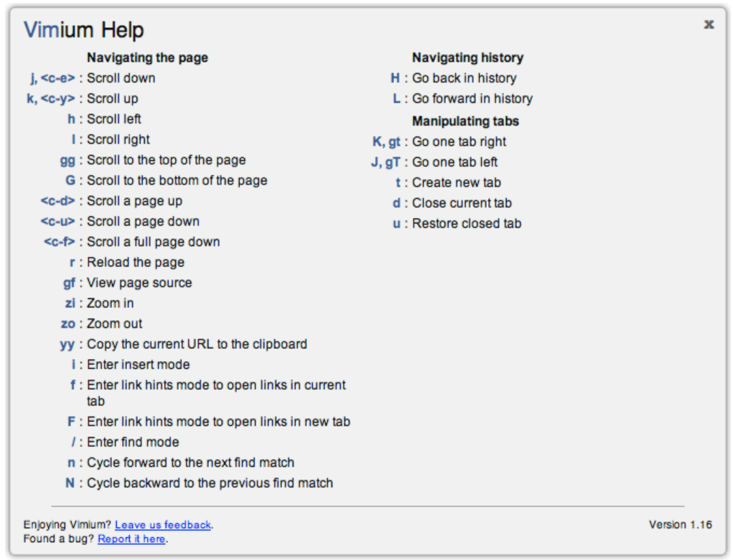Click the 'Go back in history' entry

coord(464,78)
